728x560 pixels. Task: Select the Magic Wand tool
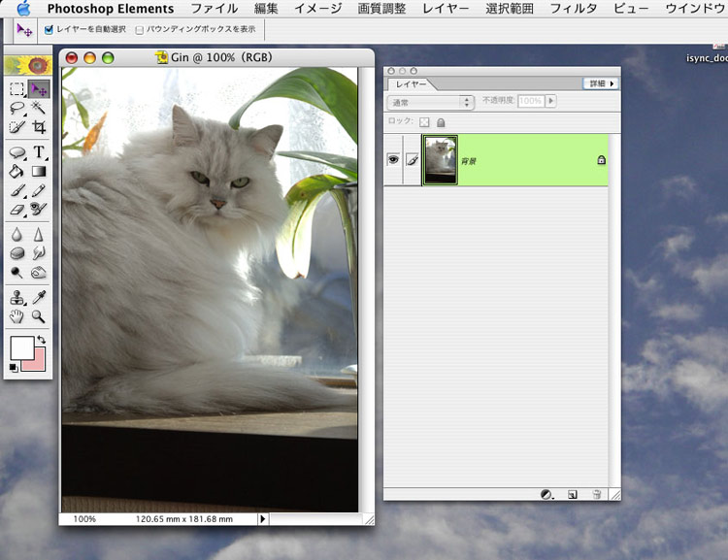(39, 108)
